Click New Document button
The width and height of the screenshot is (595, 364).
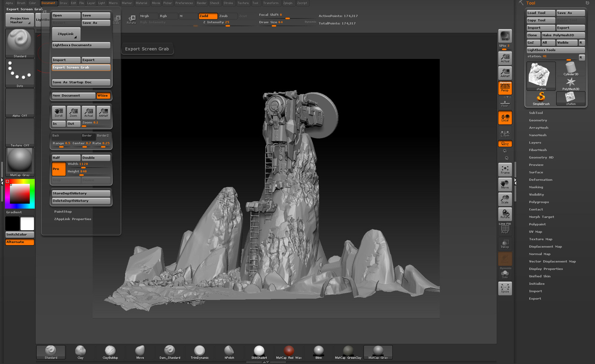(x=73, y=95)
